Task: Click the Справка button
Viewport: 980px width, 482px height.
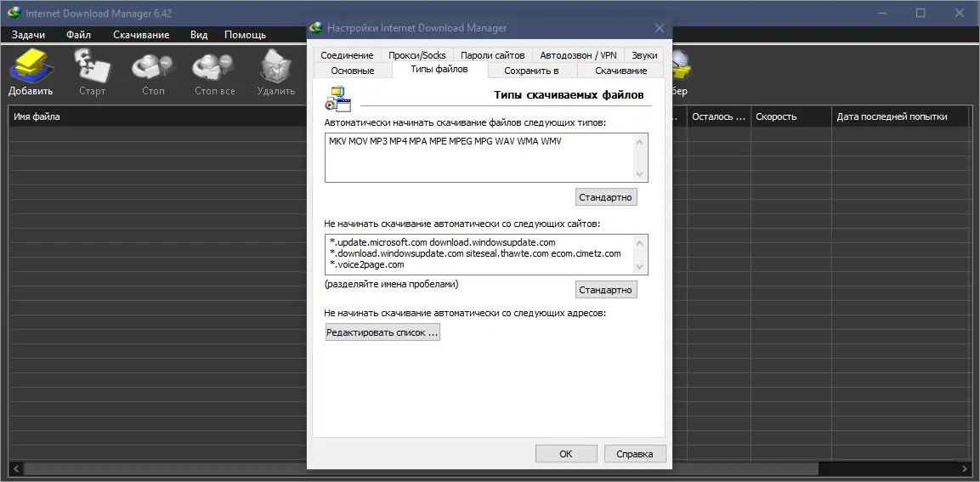Action: pos(634,454)
